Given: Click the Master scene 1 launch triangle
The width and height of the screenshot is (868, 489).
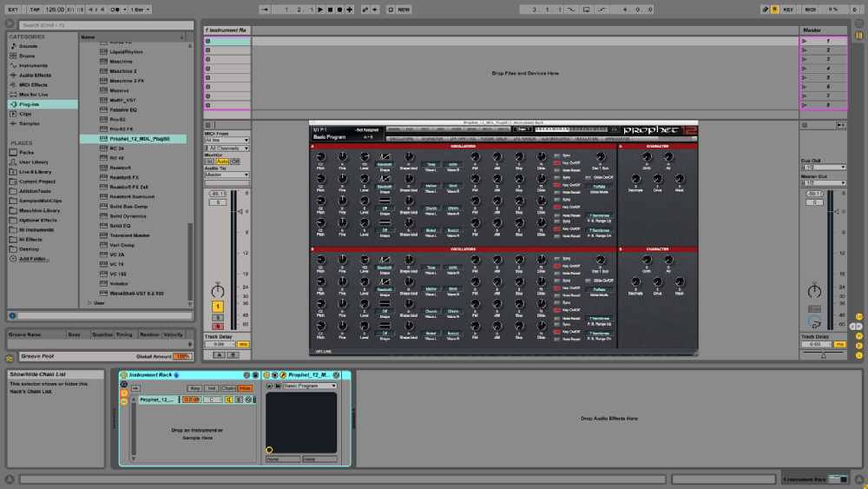Looking at the screenshot, I should [x=805, y=41].
